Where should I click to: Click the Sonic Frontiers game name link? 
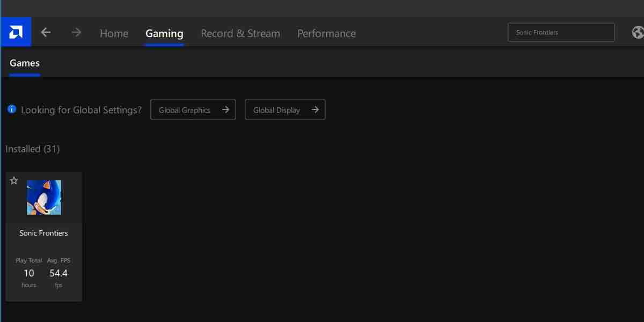[44, 233]
